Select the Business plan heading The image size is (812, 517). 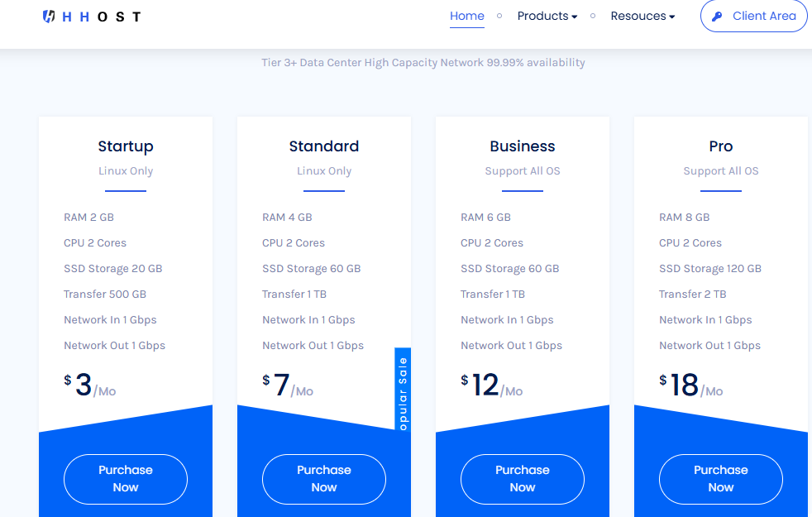click(522, 146)
